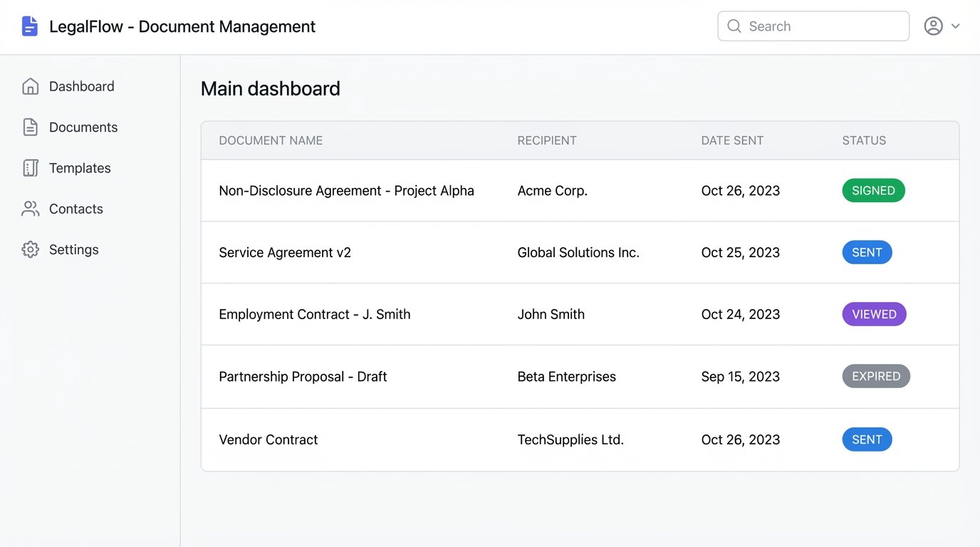Open the Non-Disclosure Agreement Project Alpha document

346,190
